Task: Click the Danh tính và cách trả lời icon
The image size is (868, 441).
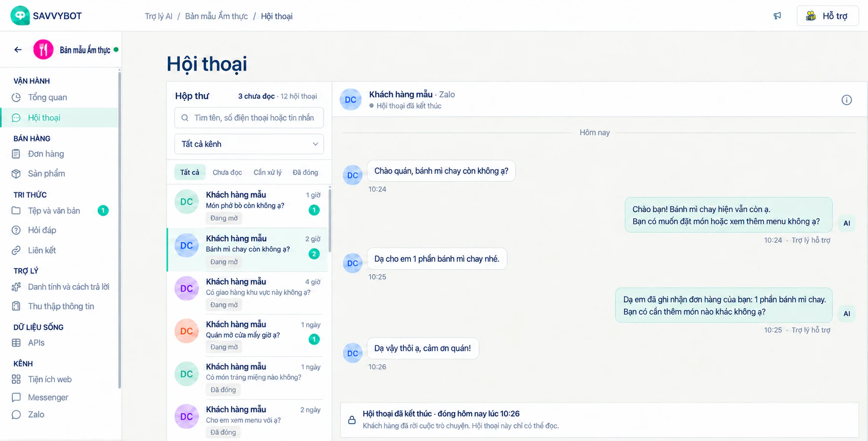Action: click(x=16, y=287)
